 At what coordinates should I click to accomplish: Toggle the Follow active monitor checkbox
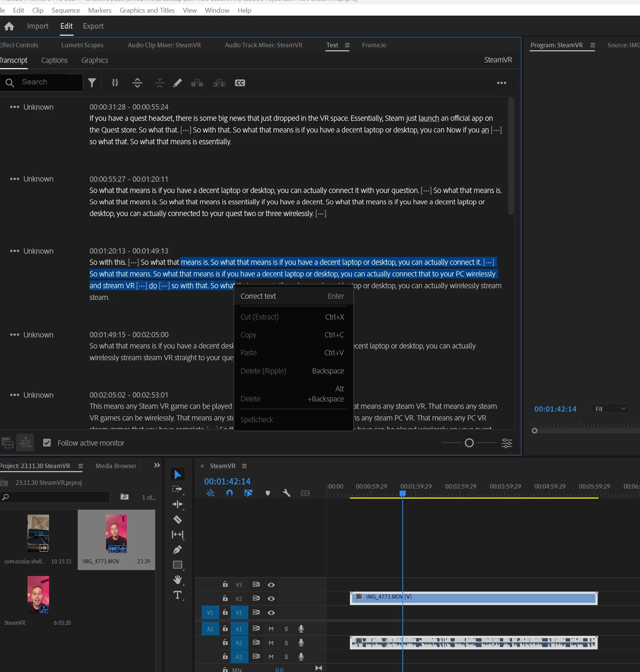click(47, 443)
